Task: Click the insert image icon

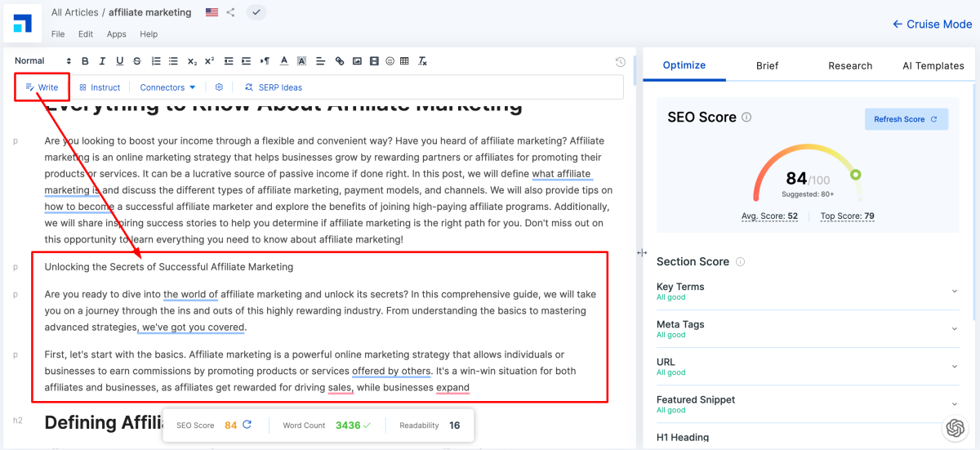Action: [x=357, y=61]
